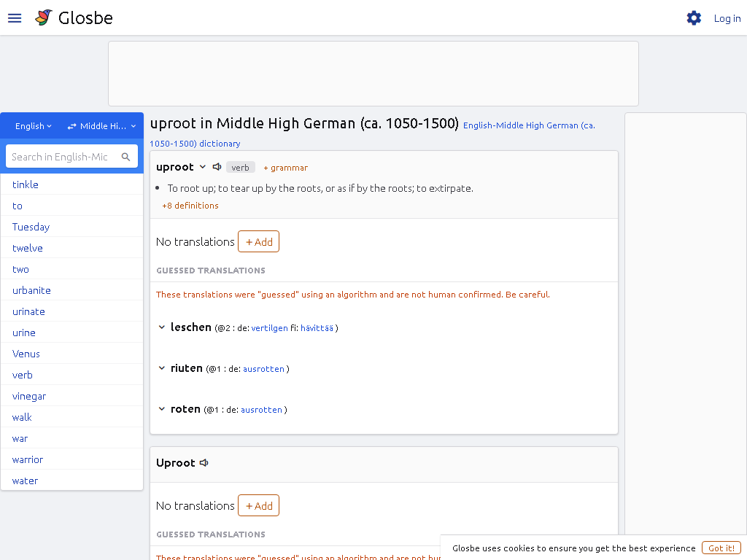The image size is (747, 560).
Task: Show the +8 definitions
Action: click(190, 206)
